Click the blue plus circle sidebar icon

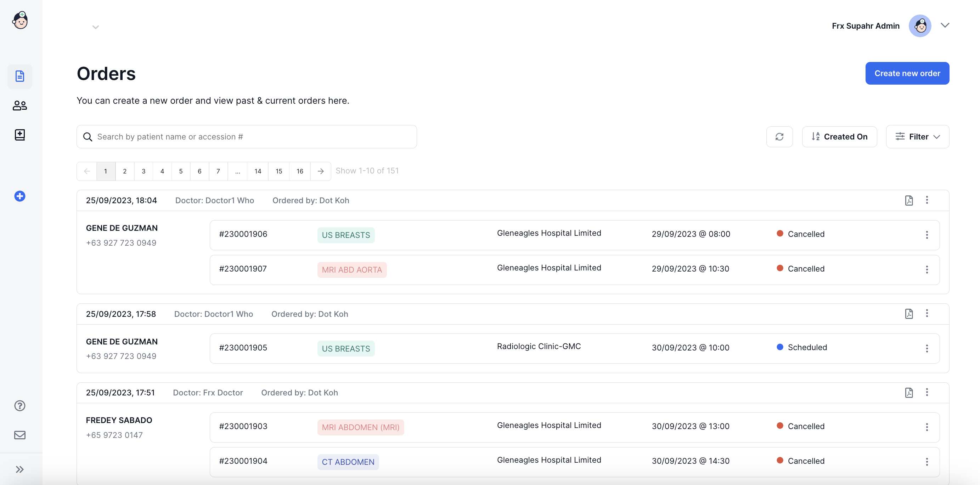[x=20, y=196]
